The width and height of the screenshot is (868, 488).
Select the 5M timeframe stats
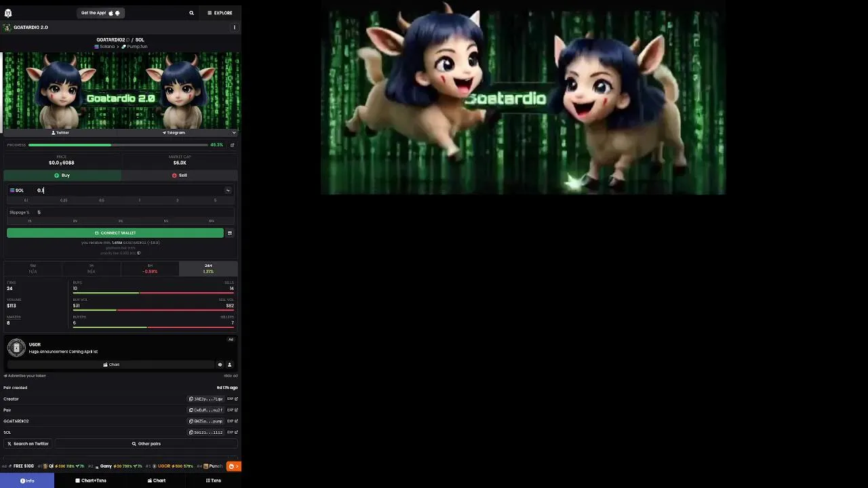click(33, 268)
